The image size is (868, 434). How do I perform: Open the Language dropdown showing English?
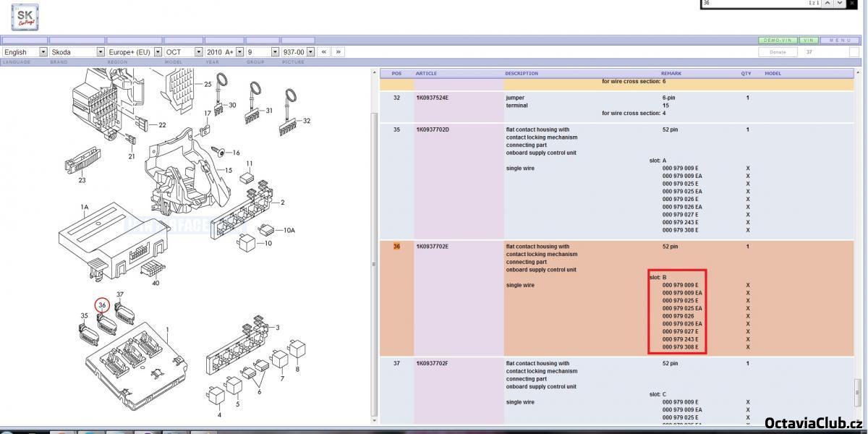click(25, 52)
